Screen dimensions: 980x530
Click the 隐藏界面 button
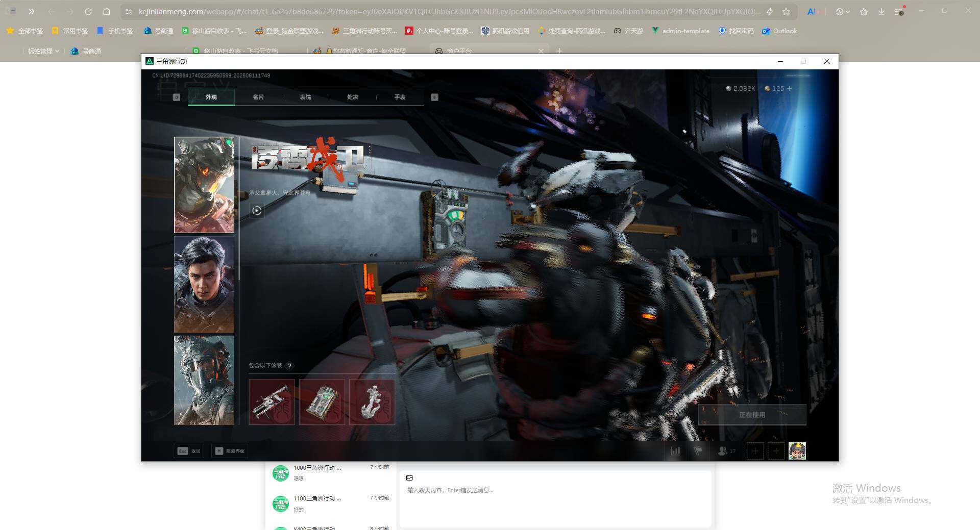pos(230,451)
